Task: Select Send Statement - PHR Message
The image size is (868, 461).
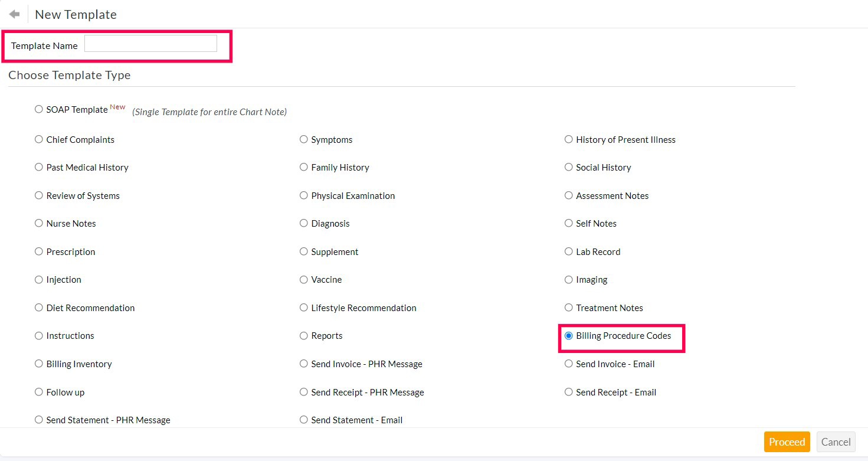Action: (38, 420)
